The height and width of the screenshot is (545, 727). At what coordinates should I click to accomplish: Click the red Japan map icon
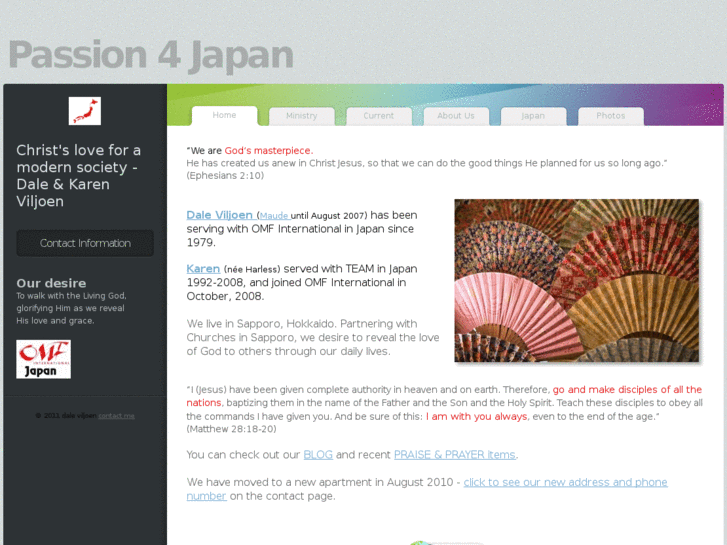85,111
